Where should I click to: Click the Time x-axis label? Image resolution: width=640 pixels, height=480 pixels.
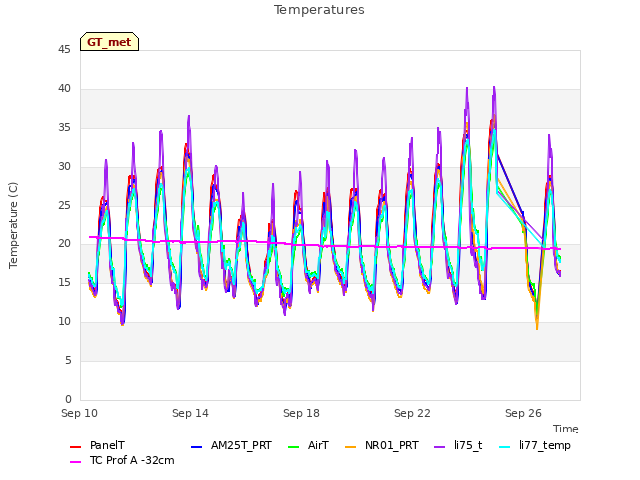pos(566,429)
